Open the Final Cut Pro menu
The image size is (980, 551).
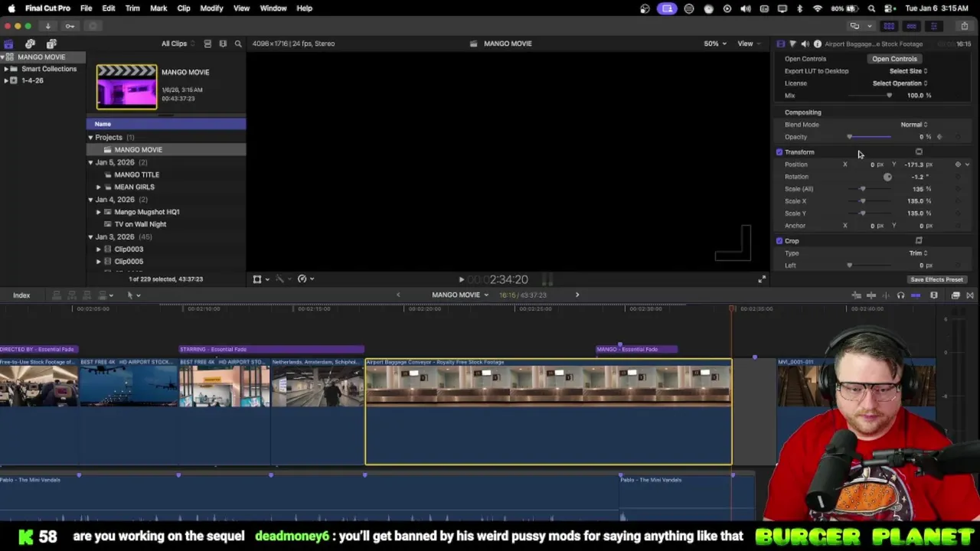[47, 8]
